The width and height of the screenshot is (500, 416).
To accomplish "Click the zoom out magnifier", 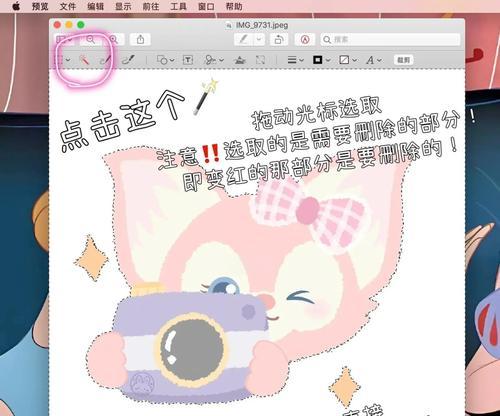I will (91, 40).
